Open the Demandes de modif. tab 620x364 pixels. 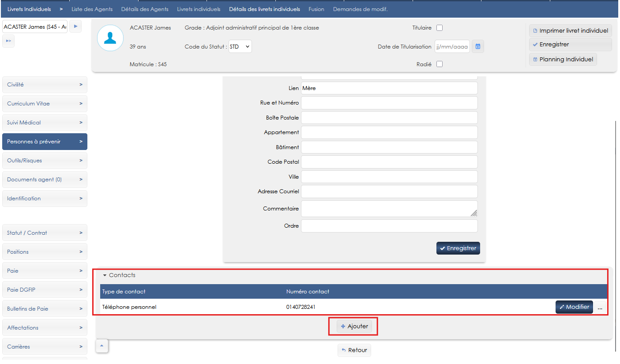click(x=360, y=9)
